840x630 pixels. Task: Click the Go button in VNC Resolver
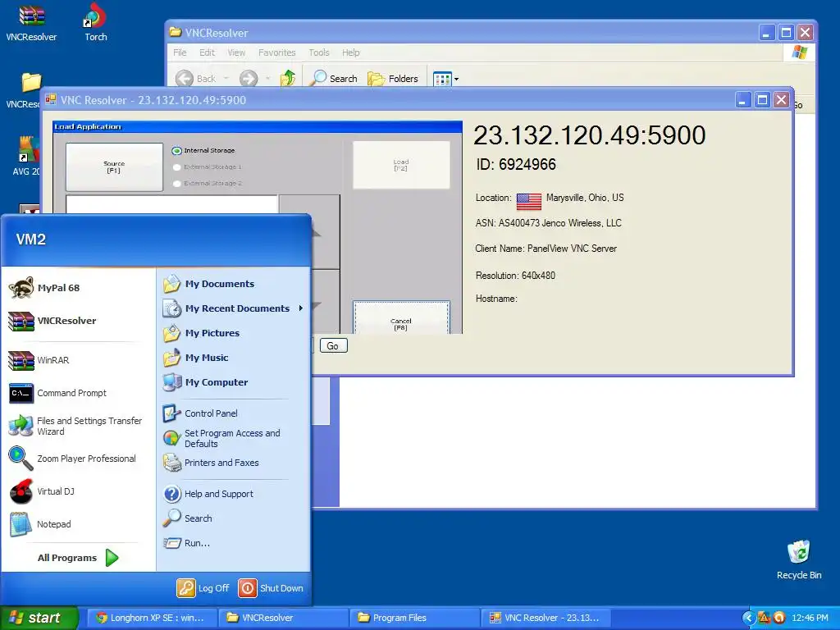click(x=333, y=345)
